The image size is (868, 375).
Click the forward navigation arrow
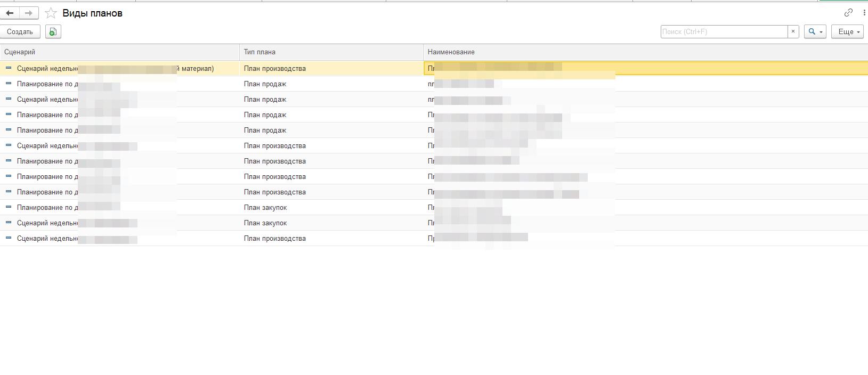pyautogui.click(x=29, y=13)
